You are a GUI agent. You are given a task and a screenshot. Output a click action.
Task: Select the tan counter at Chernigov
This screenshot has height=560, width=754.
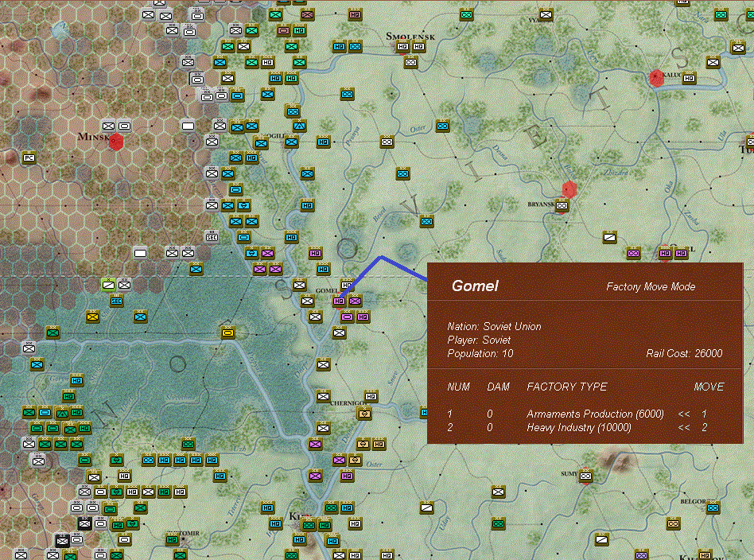click(364, 413)
